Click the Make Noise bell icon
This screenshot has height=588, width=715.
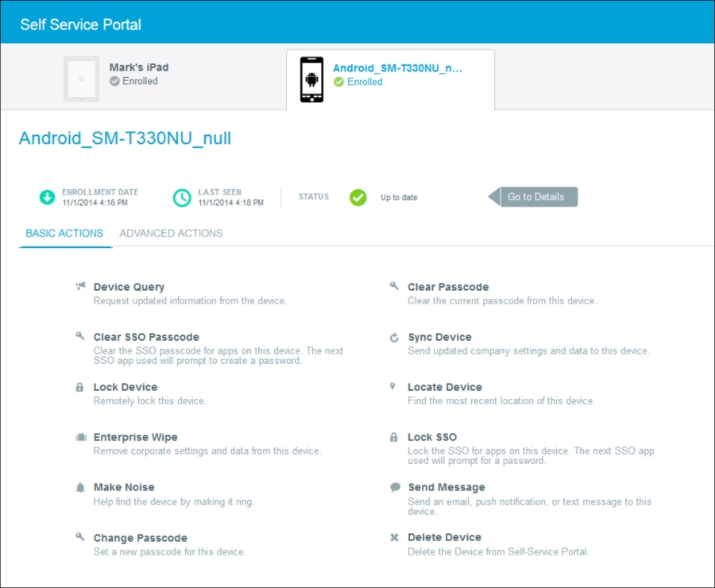(80, 488)
